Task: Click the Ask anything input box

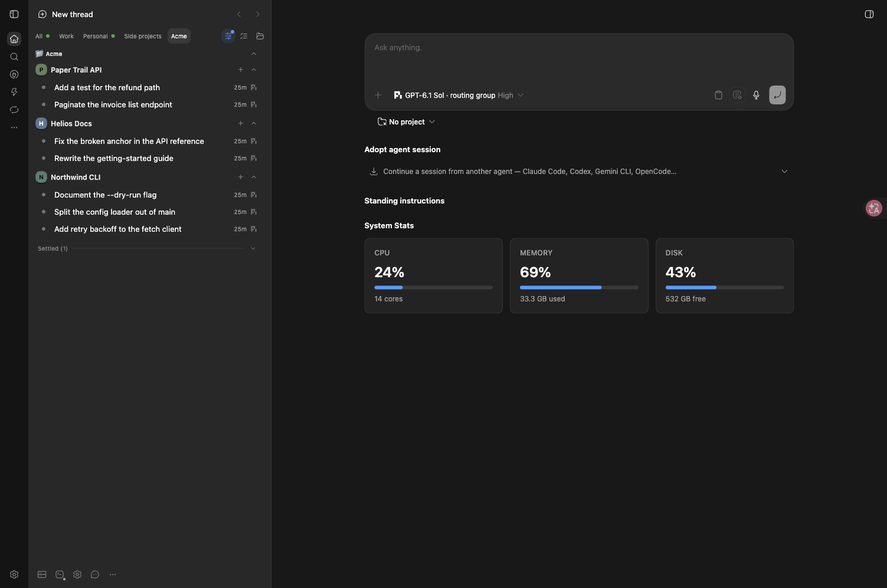Action: tap(579, 59)
